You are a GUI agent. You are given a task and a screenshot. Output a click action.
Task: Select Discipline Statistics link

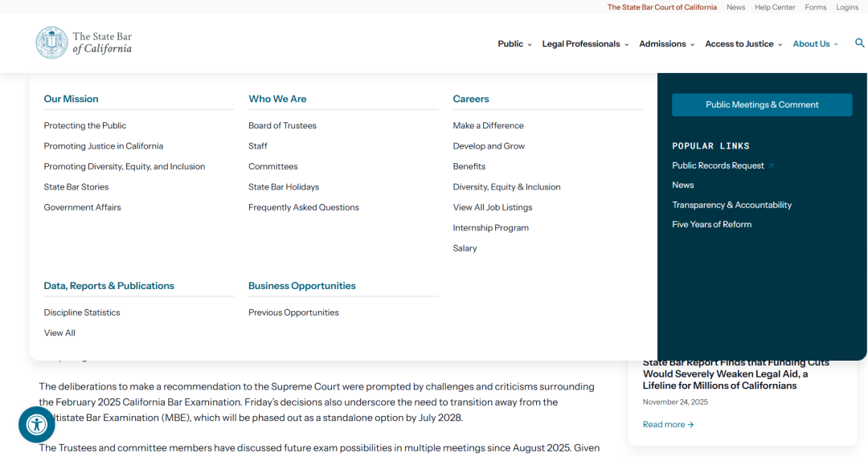click(x=82, y=312)
